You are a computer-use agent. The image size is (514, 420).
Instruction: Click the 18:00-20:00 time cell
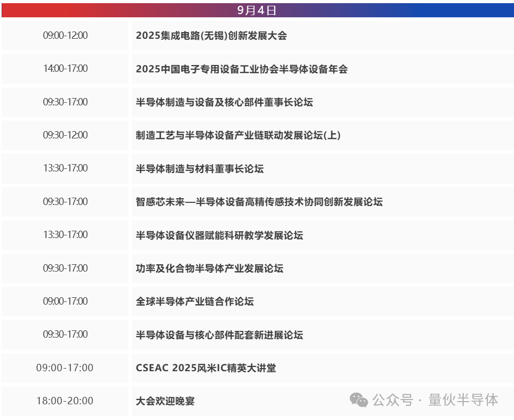[x=64, y=401]
